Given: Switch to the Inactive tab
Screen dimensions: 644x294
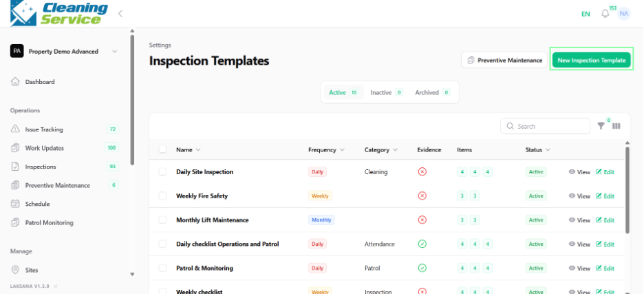Looking at the screenshot, I should 387,92.
